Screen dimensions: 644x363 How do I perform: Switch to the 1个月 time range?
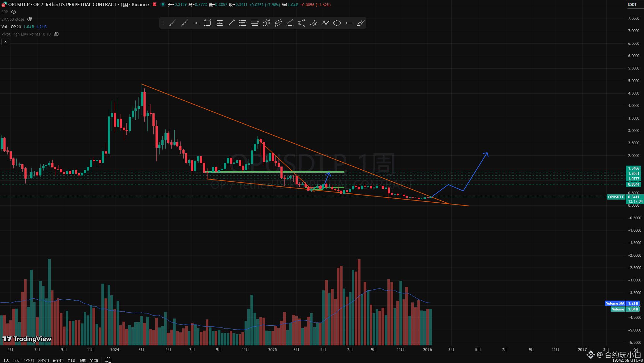tap(29, 360)
